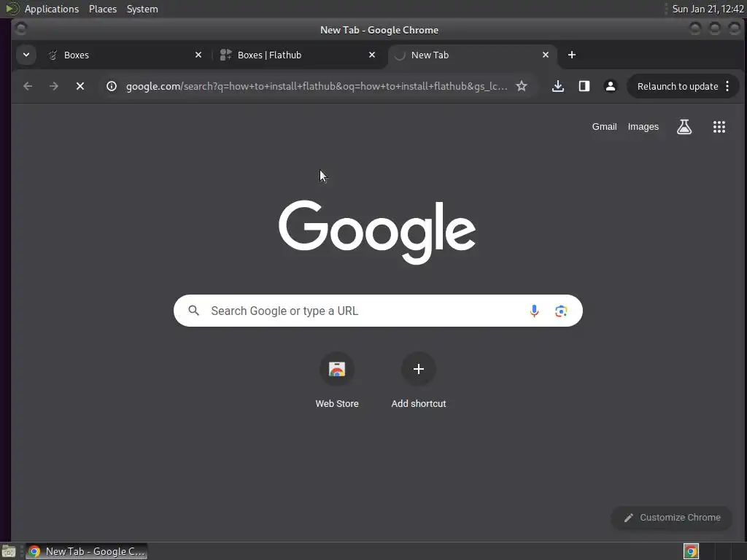Open Customize Chrome button
The image size is (747, 560).
pos(672,518)
